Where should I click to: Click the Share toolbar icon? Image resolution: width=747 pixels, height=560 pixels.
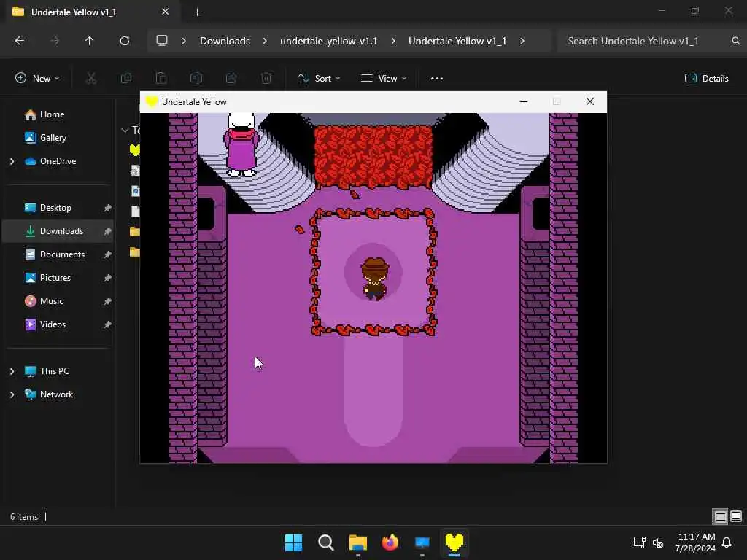coord(231,78)
